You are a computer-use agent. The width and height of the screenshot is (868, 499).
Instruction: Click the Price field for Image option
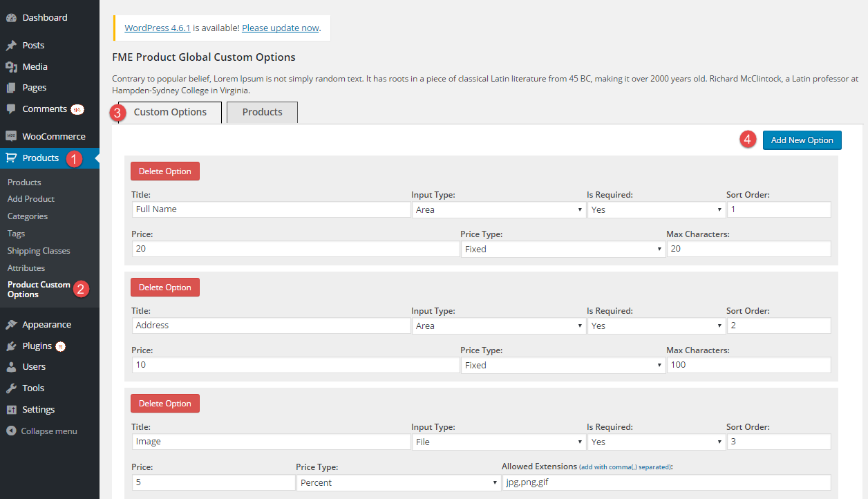[214, 482]
